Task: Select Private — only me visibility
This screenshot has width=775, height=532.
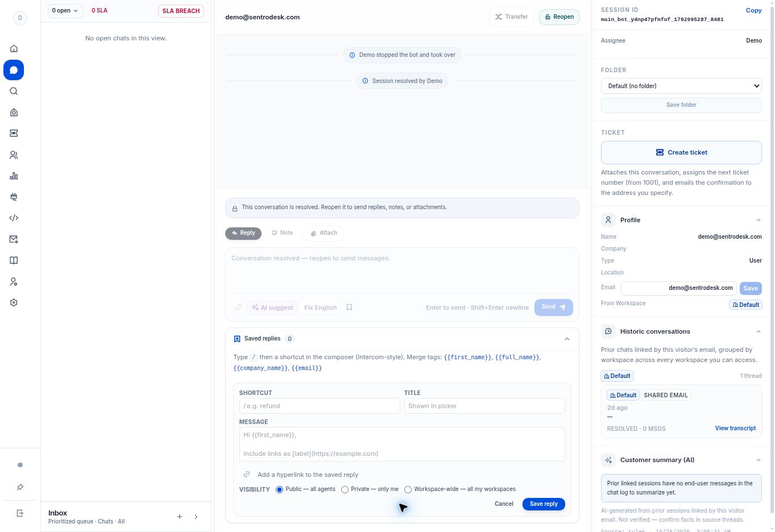Action: (345, 489)
